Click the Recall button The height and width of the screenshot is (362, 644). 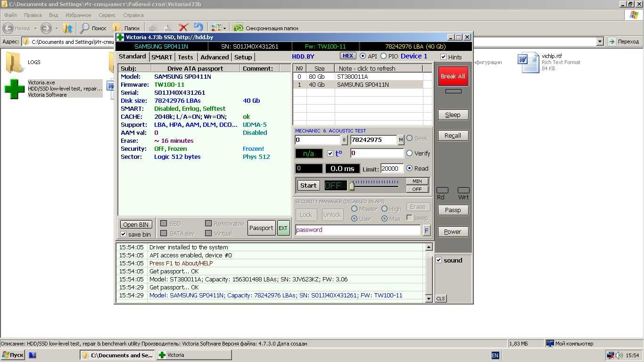[x=453, y=135]
